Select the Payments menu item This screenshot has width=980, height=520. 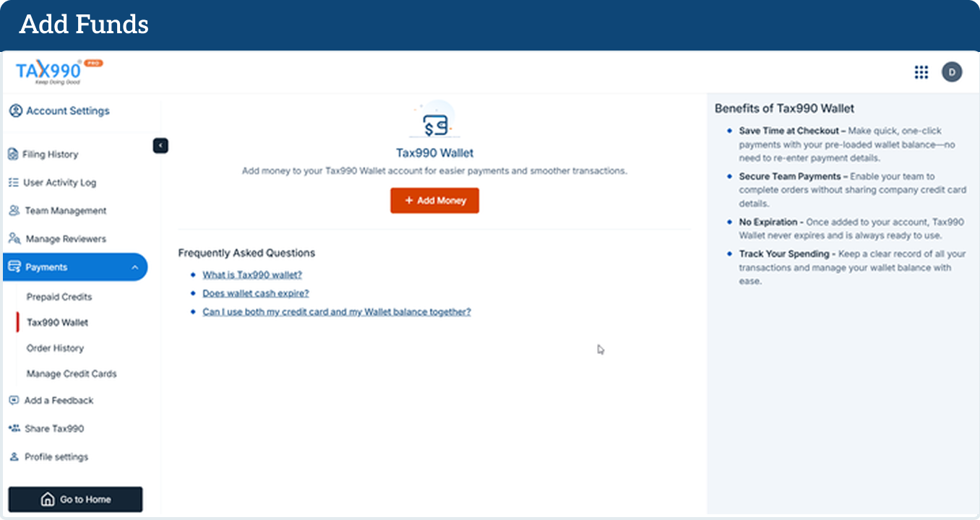[x=75, y=267]
